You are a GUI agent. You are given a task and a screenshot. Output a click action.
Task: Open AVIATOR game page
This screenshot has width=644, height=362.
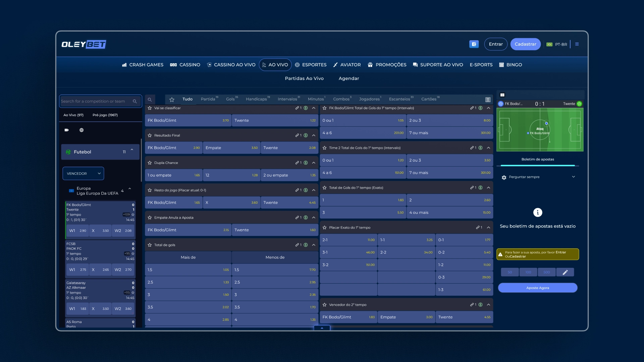[347, 65]
